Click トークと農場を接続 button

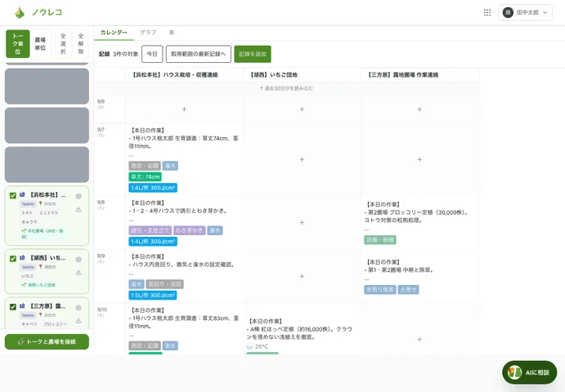click(47, 341)
